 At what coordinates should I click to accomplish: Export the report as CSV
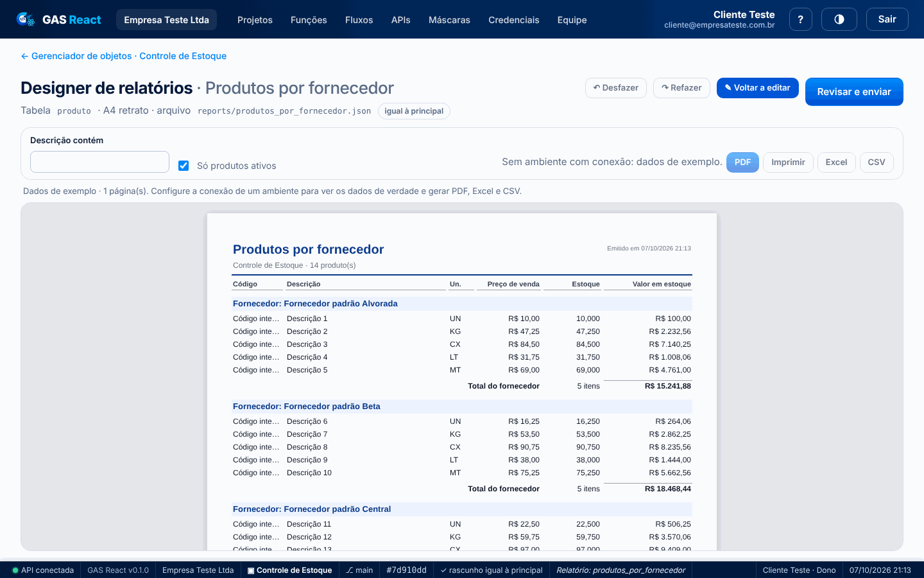[877, 162]
